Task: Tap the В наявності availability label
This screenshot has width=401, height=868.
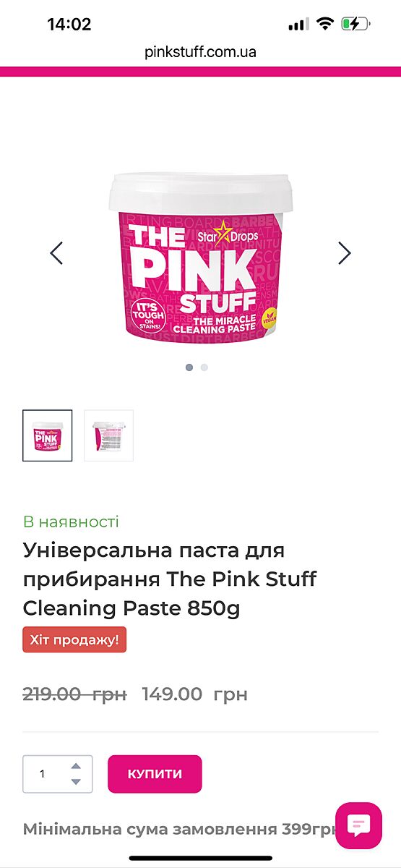Action: pyautogui.click(x=71, y=522)
